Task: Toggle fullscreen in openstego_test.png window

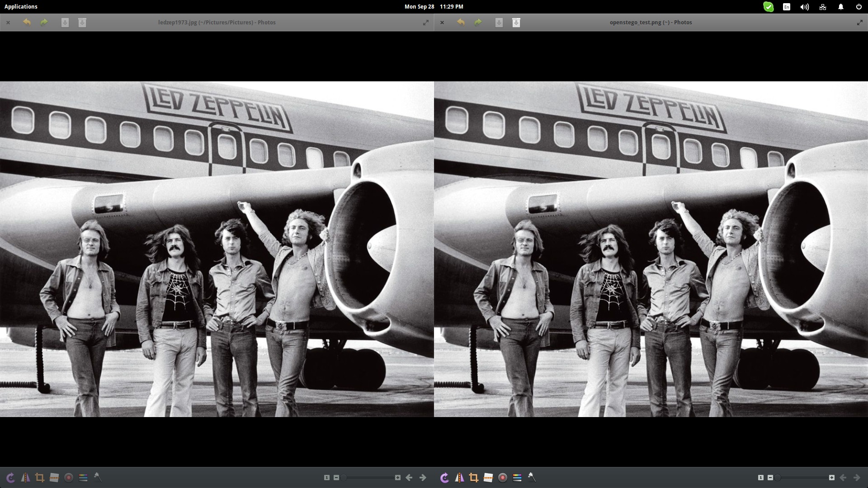Action: [859, 23]
